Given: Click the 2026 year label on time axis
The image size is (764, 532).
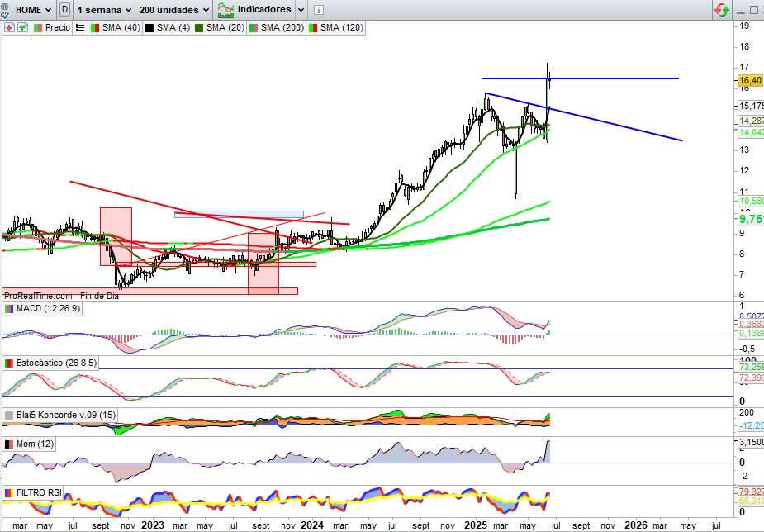Looking at the screenshot, I should tap(636, 525).
